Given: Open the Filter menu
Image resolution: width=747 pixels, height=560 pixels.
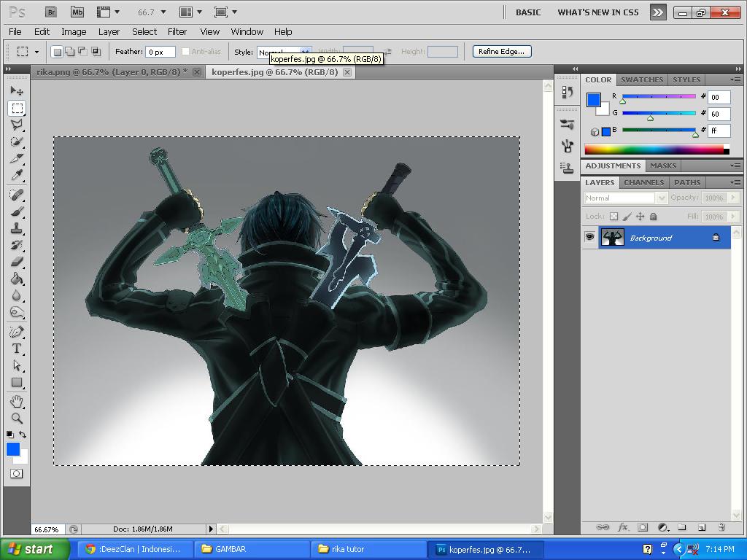Looking at the screenshot, I should (x=177, y=32).
